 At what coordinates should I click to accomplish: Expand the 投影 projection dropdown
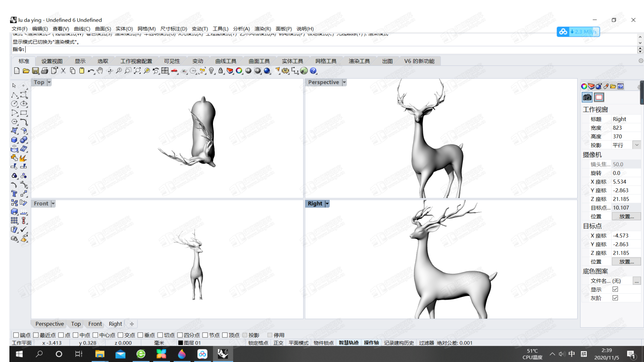[637, 145]
